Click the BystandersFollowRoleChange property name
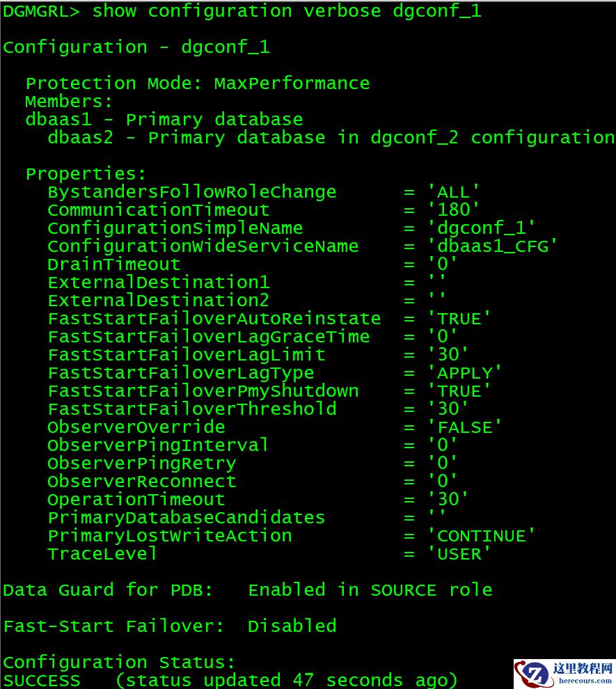 point(191,192)
